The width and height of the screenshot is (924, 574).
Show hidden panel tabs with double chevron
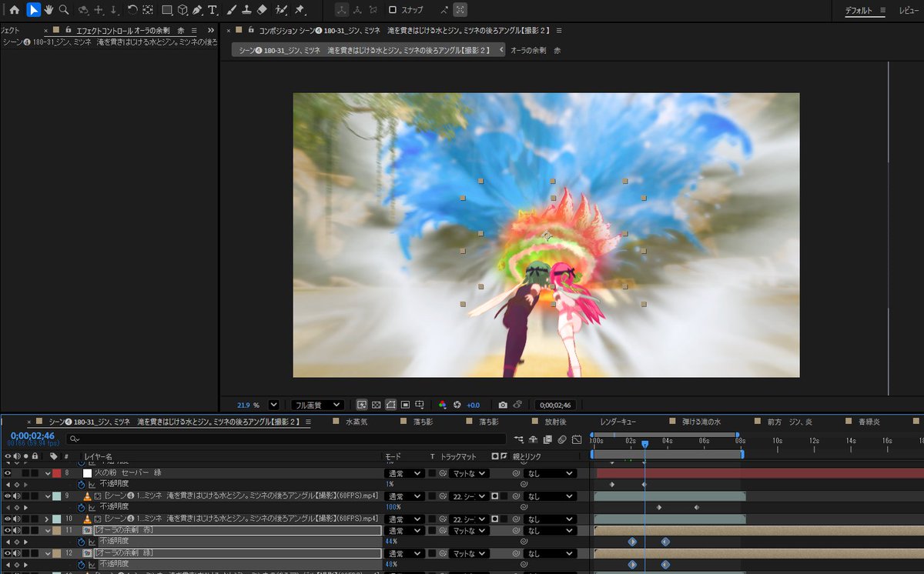211,31
